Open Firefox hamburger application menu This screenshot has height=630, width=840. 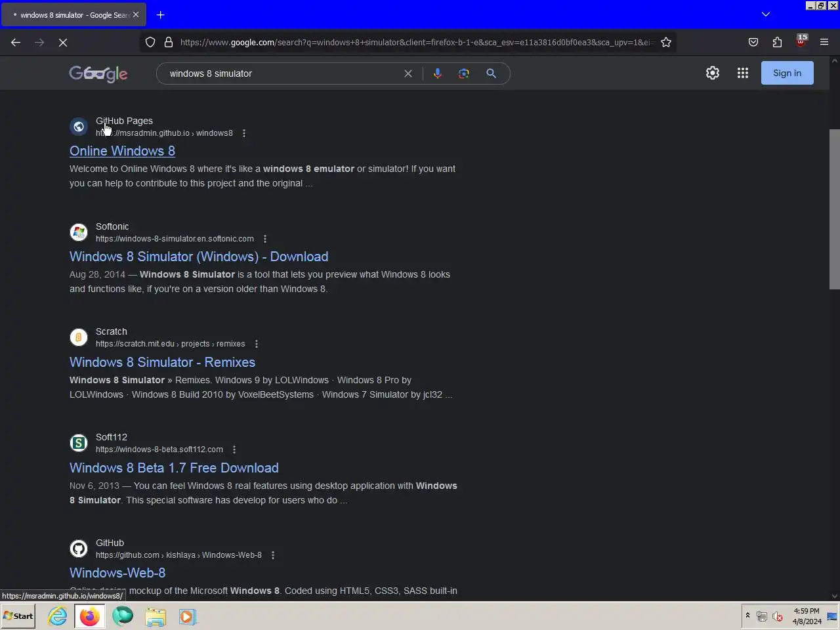click(x=824, y=42)
